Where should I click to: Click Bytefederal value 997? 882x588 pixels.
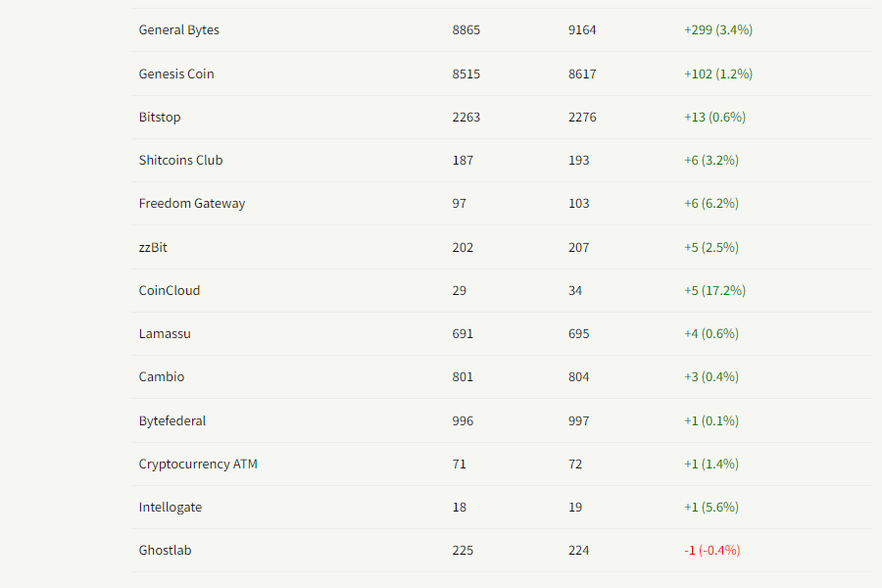tap(579, 420)
